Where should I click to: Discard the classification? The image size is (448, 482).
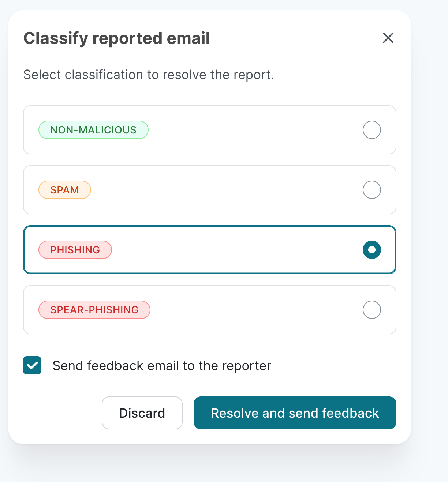[x=142, y=413]
